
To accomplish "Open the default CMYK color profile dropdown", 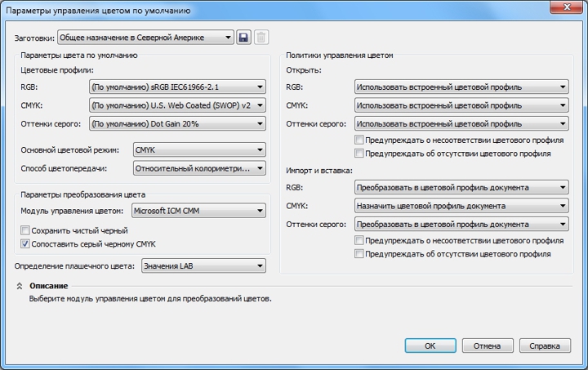I will pos(177,105).
